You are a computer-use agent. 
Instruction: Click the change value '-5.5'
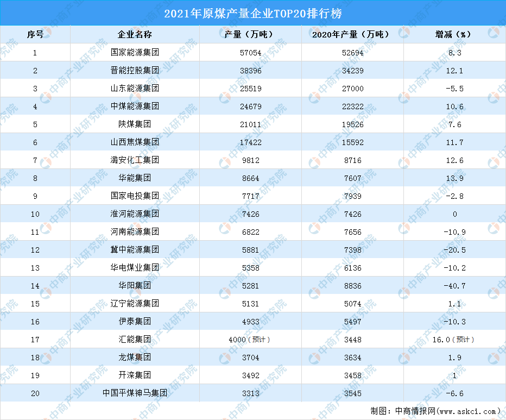454,89
